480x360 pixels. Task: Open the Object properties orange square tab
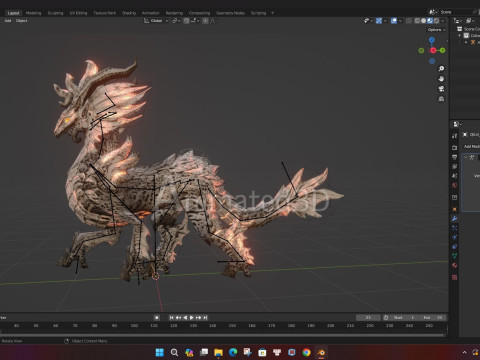pyautogui.click(x=454, y=209)
